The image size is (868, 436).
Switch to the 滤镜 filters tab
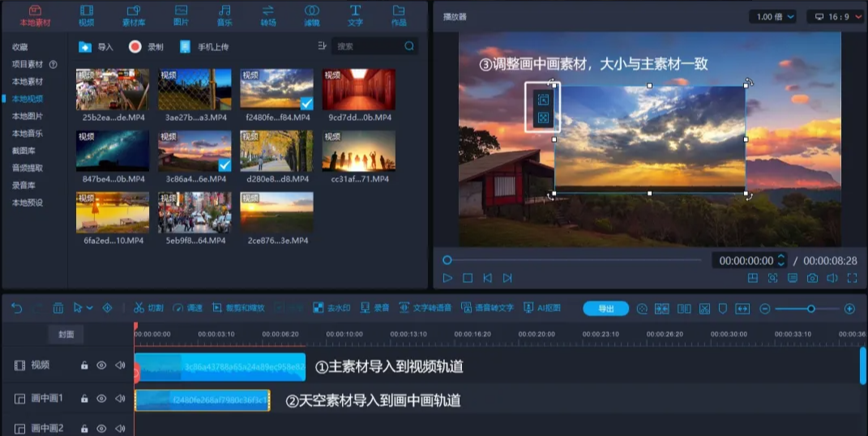(x=312, y=15)
